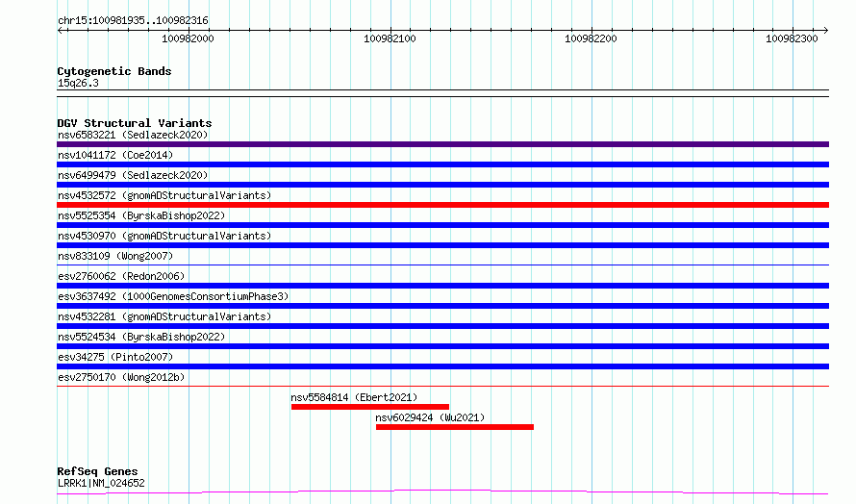Click the RefSeq Genes track title
This screenshot has height=504, width=856.
click(x=97, y=471)
